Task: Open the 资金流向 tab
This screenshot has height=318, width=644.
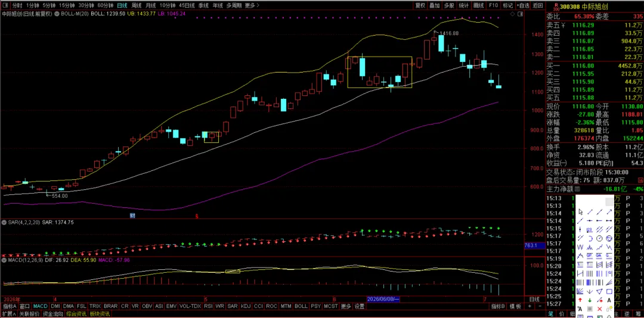Action: 53,314
